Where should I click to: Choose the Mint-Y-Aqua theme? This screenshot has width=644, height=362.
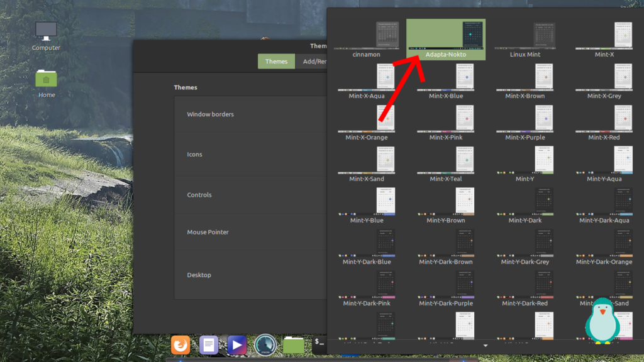[x=604, y=164]
